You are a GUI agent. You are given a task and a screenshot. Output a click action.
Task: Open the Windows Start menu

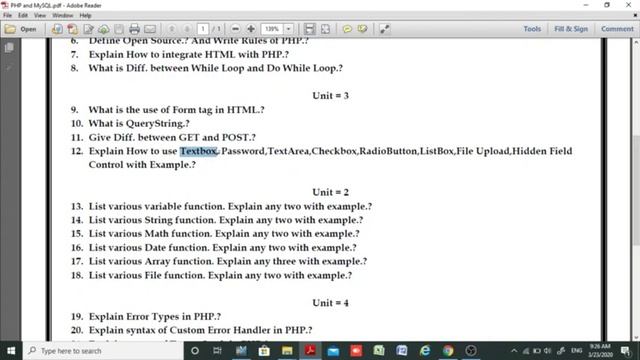pyautogui.click(x=11, y=351)
